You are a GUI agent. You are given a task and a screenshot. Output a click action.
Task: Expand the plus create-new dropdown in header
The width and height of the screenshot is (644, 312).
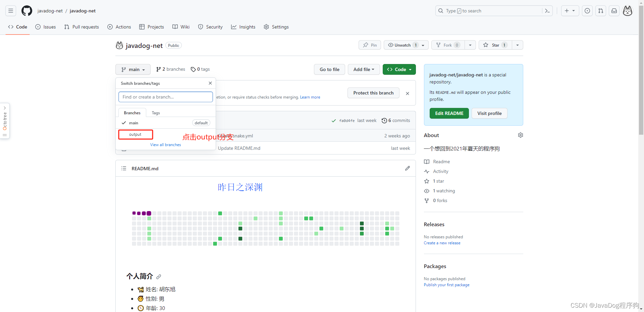570,11
